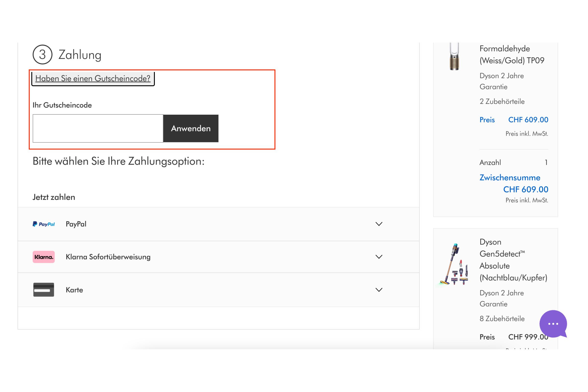Click the credit card icon beside Karte

[x=44, y=290]
